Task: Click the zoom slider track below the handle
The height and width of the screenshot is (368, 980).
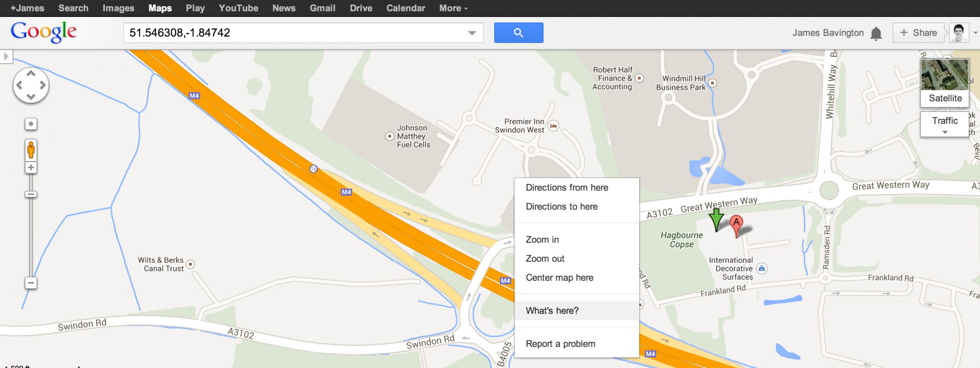Action: [x=31, y=237]
